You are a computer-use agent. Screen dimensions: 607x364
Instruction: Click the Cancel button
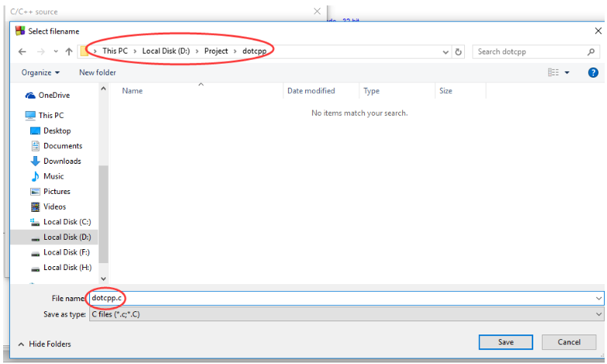[569, 342]
